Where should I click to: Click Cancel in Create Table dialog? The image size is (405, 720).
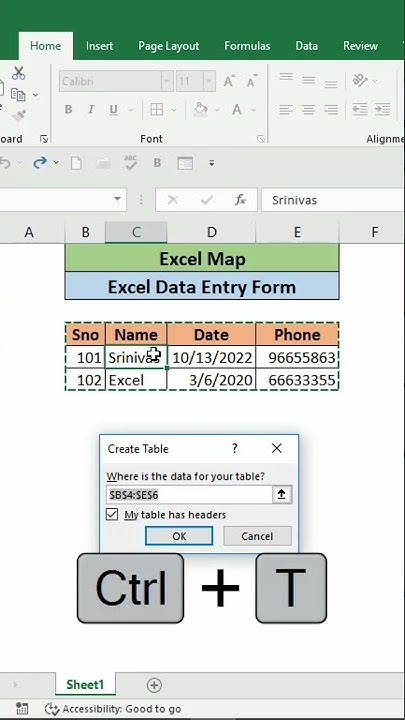(257, 536)
